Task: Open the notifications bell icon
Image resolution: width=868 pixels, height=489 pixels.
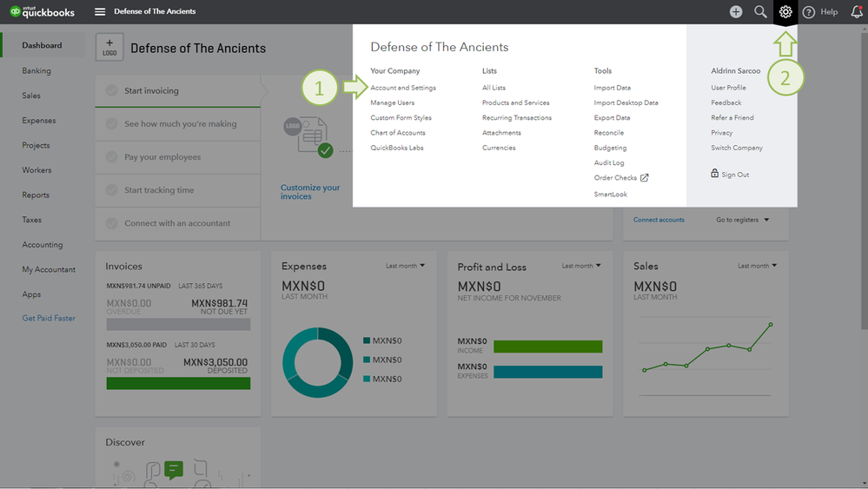Action: point(857,11)
